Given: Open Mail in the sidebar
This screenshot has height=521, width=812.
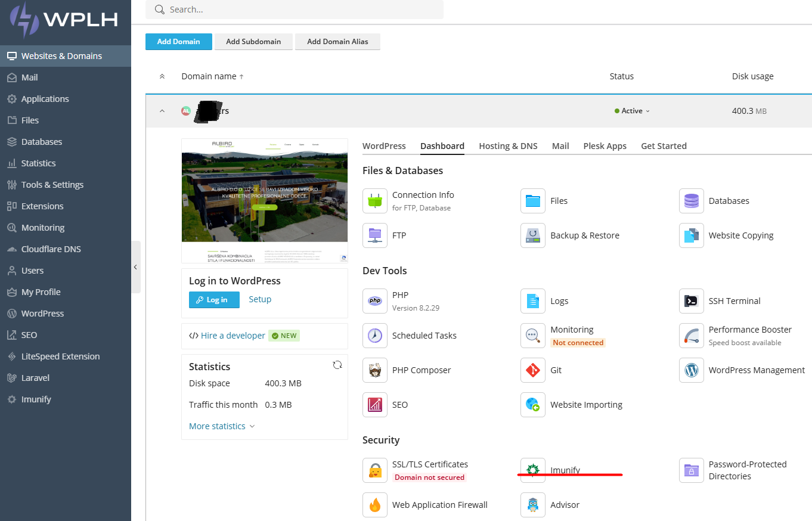Looking at the screenshot, I should point(66,77).
